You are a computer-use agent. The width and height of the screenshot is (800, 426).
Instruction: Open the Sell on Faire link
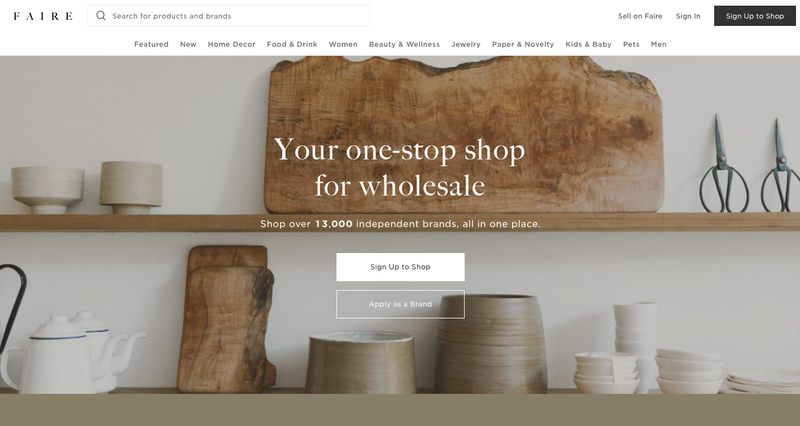[640, 16]
